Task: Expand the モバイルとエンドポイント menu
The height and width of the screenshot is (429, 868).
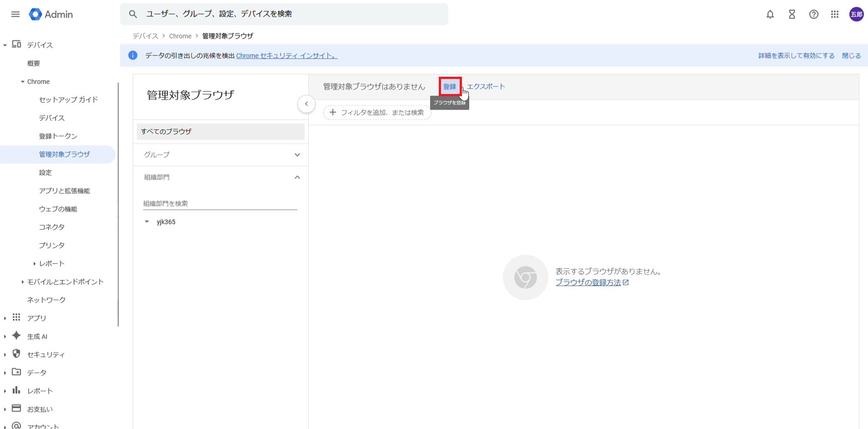Action: pyautogui.click(x=22, y=282)
